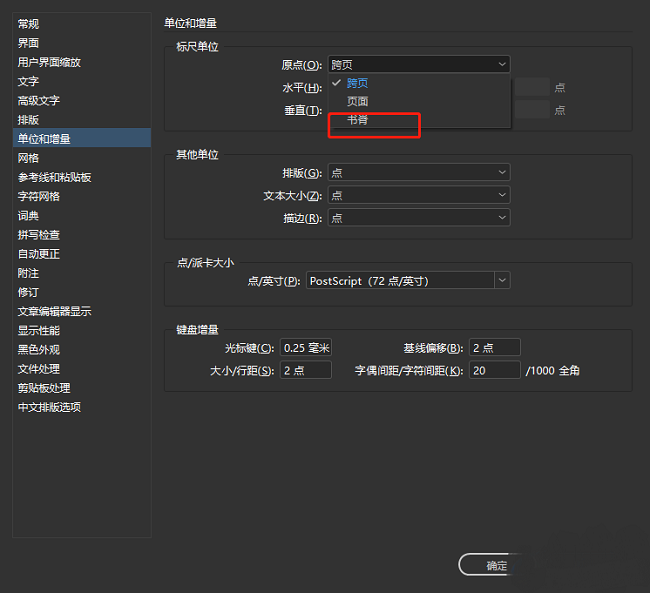
Task: Open the 点/英寸(P) PostScript dropdown arrow
Action: click(x=502, y=281)
